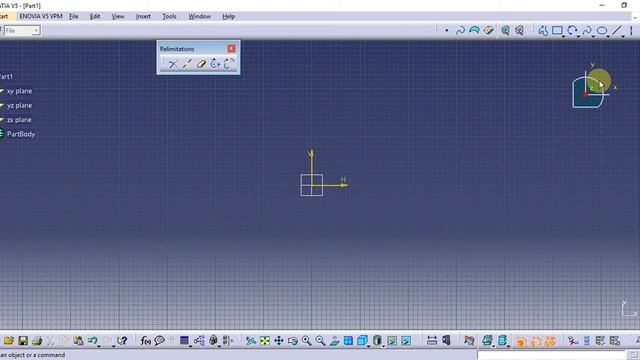
Task: Click the Fit All In icon
Action: 265,340
